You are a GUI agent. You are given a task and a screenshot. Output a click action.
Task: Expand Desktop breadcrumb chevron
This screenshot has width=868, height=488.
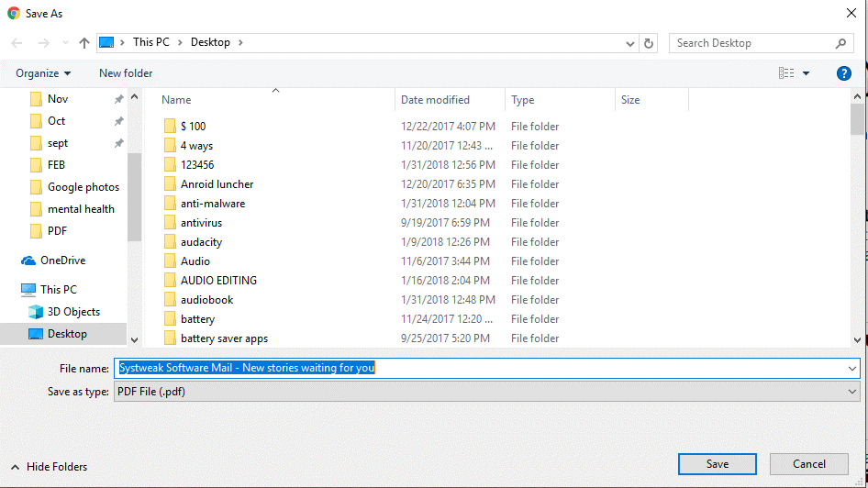240,42
